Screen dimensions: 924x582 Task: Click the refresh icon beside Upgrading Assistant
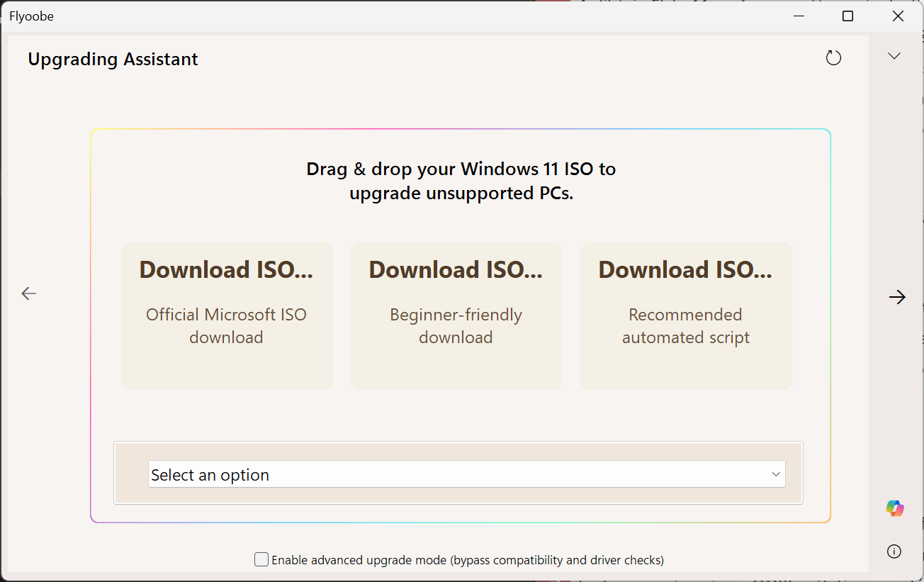pyautogui.click(x=833, y=58)
